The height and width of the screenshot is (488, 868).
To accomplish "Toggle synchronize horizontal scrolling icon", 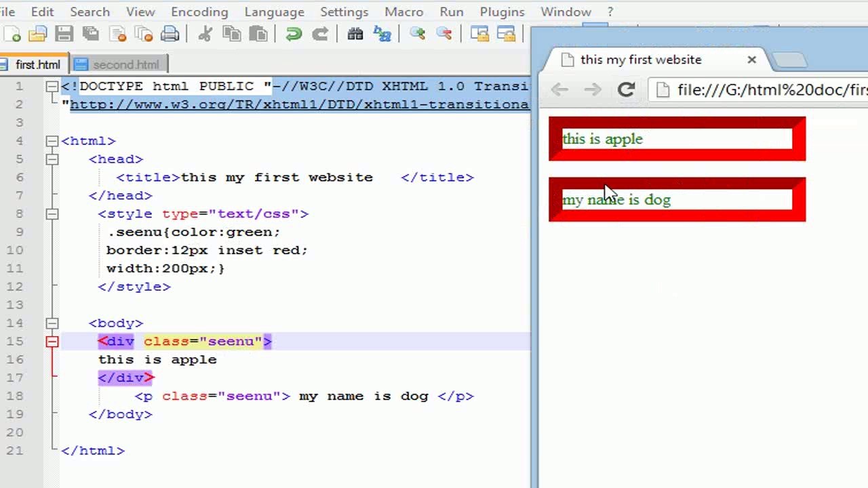I will tap(506, 34).
